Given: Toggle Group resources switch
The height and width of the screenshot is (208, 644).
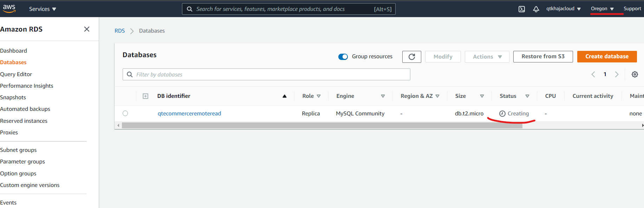Looking at the screenshot, I should click(x=343, y=56).
